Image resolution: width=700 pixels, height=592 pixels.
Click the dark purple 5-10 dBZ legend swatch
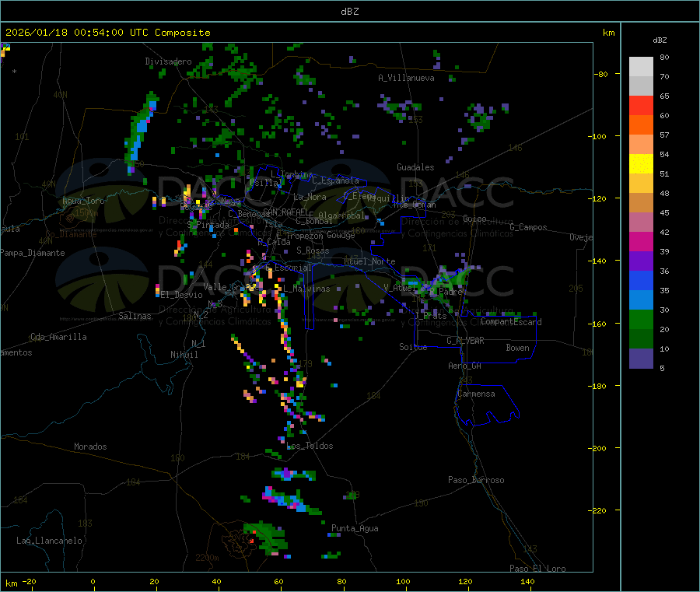coord(641,359)
